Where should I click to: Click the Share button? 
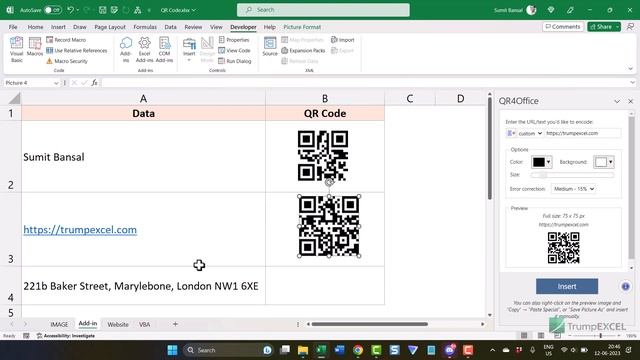[601, 27]
